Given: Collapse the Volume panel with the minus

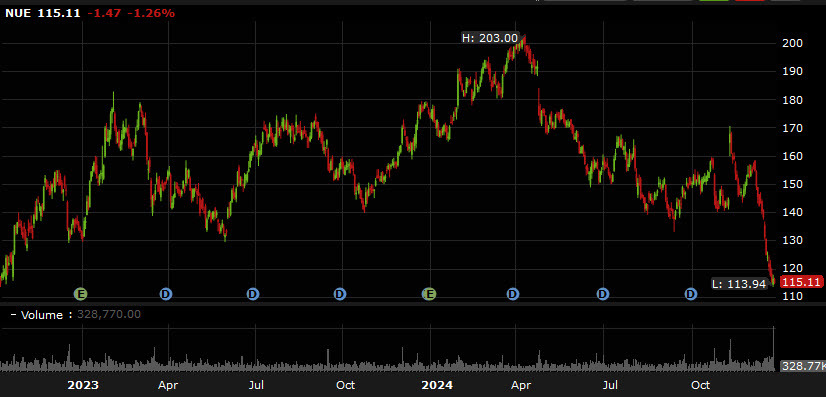Looking at the screenshot, I should click(x=13, y=315).
